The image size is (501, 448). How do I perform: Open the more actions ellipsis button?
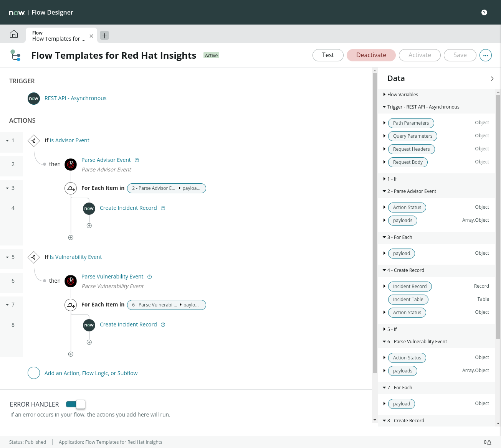486,55
